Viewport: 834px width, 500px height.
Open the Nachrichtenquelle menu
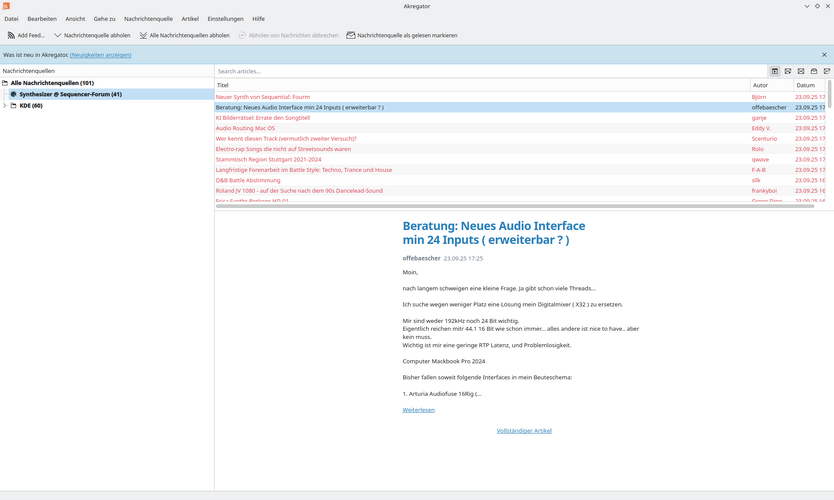(x=148, y=19)
